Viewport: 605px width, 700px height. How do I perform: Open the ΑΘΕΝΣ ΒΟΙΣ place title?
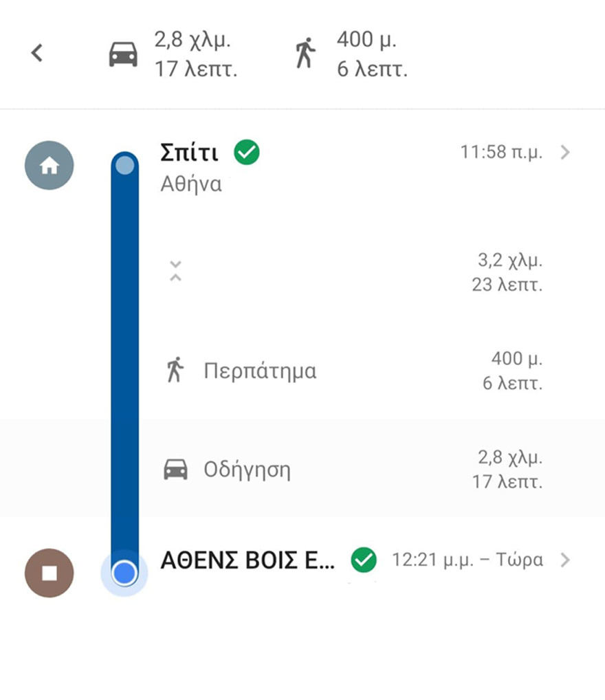click(x=247, y=560)
